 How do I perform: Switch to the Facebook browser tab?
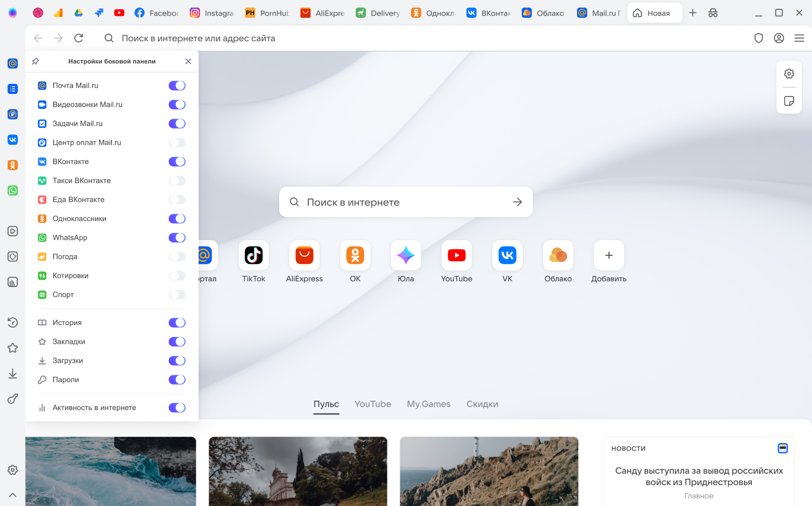point(157,13)
